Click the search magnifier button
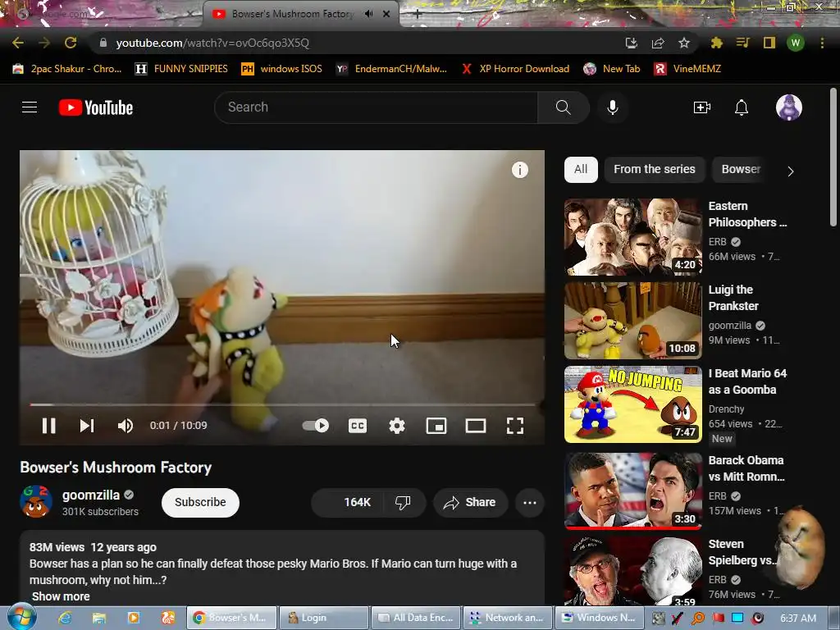Screen dimensions: 840x630 point(563,107)
